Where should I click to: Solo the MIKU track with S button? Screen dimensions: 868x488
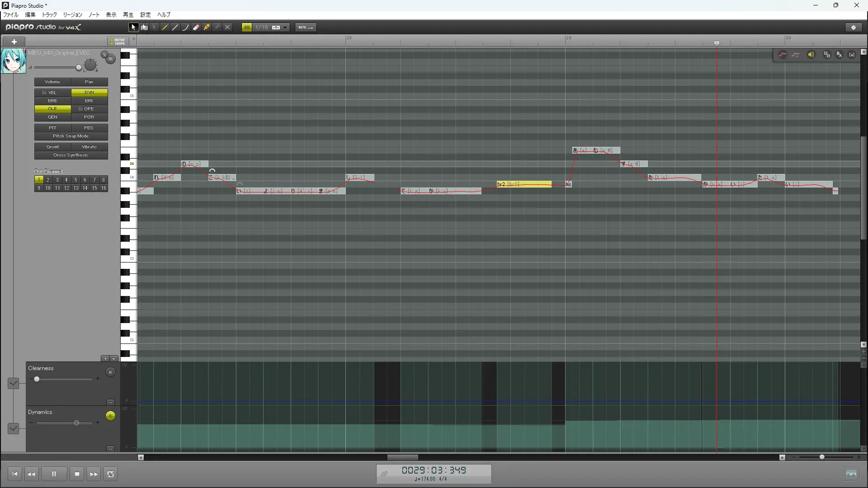(x=104, y=55)
